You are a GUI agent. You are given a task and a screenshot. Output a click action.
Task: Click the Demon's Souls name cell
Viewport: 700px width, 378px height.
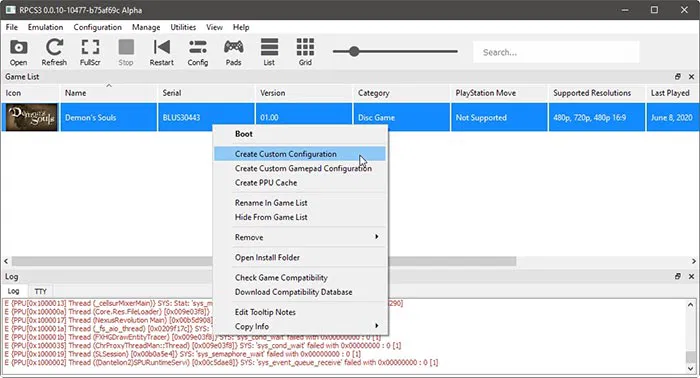[x=108, y=117]
